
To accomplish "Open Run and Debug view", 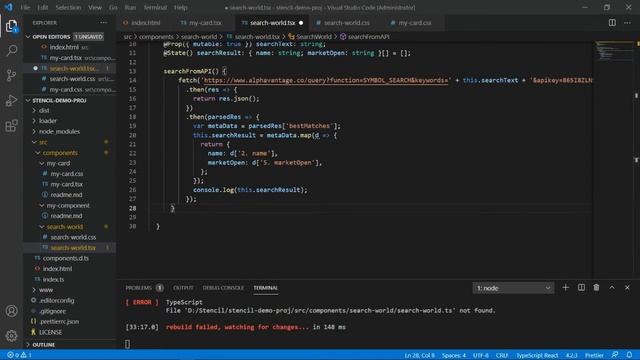I will click(x=11, y=100).
